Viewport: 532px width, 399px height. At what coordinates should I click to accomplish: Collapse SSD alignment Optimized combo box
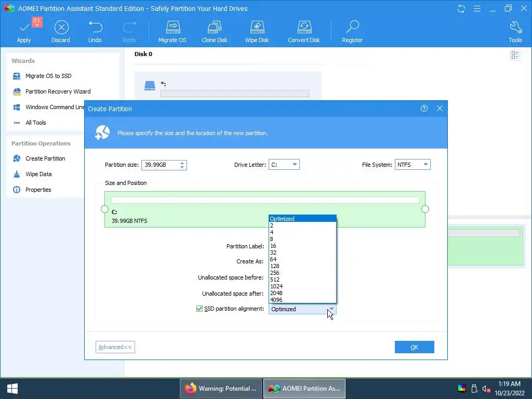click(302, 309)
